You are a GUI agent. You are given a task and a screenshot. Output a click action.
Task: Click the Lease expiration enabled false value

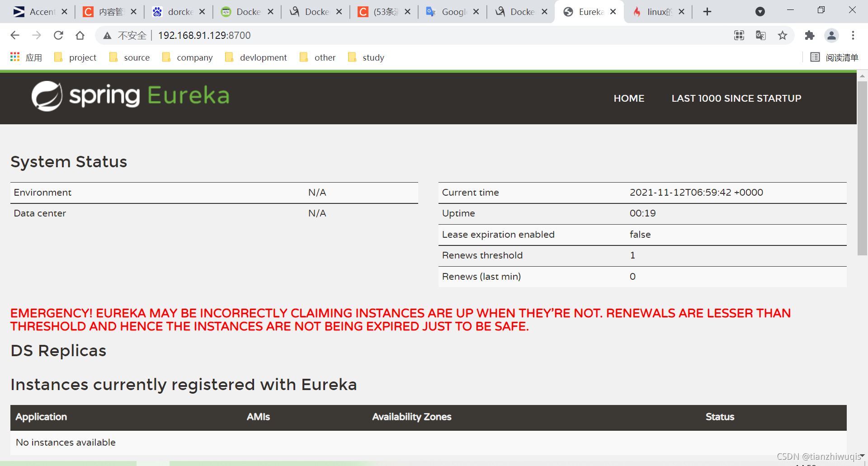tap(640, 234)
